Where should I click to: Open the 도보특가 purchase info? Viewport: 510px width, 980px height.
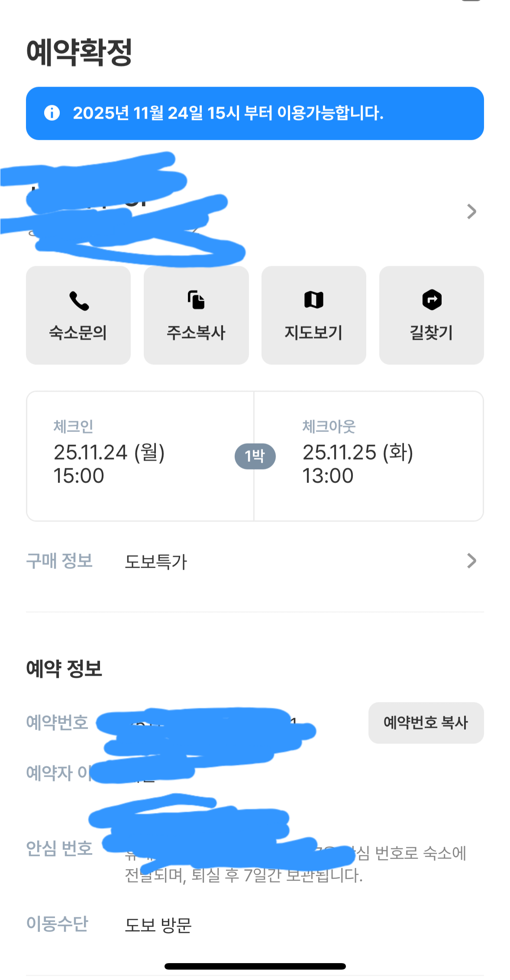coord(156,562)
